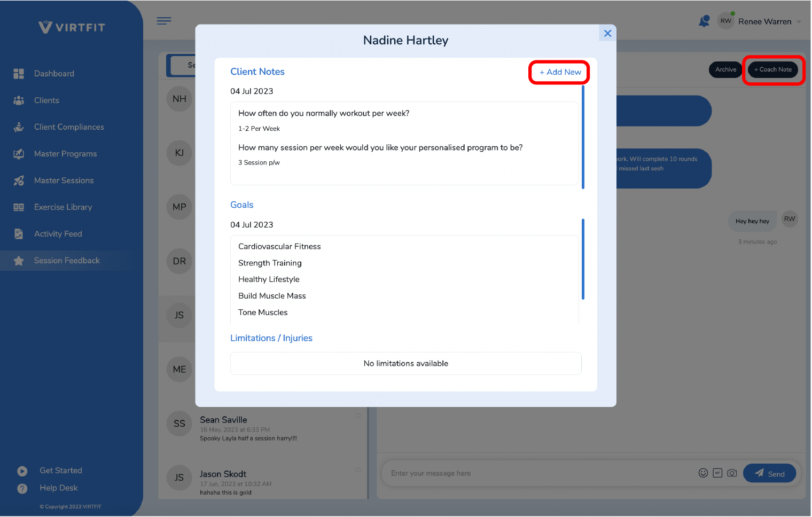
Task: Close the Nadine Hartley modal
Action: [x=607, y=33]
